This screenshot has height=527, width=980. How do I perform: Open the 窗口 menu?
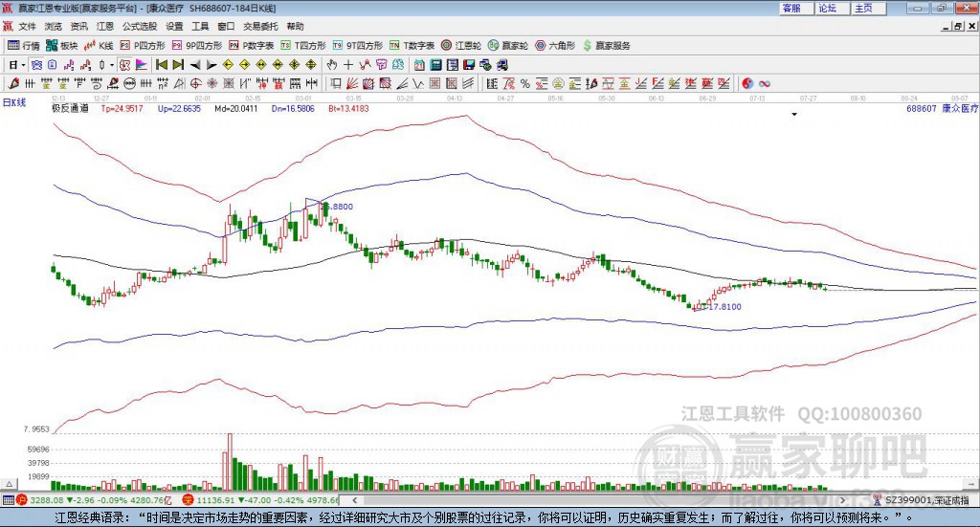pos(226,26)
